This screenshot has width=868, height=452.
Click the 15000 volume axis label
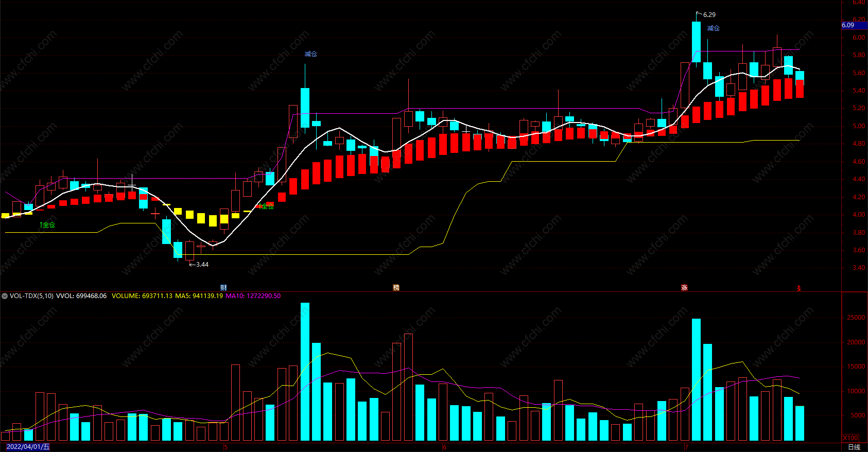(856, 367)
